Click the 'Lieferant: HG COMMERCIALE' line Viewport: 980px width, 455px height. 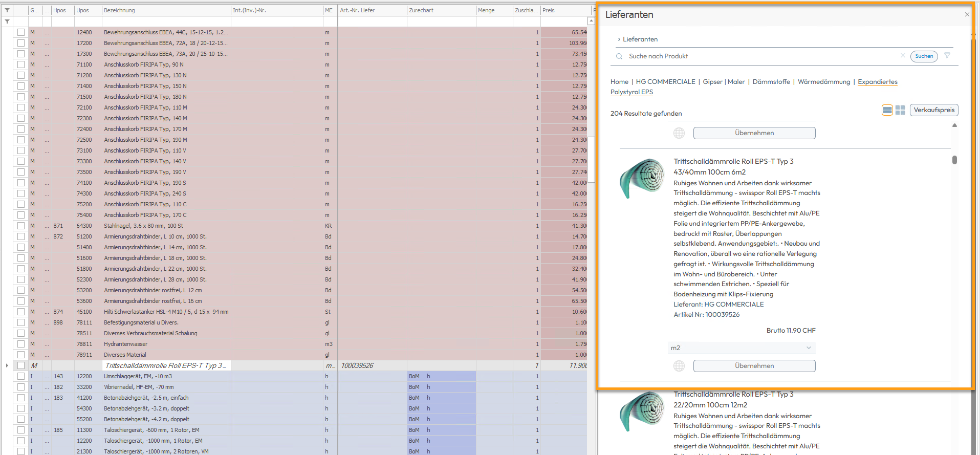point(718,305)
